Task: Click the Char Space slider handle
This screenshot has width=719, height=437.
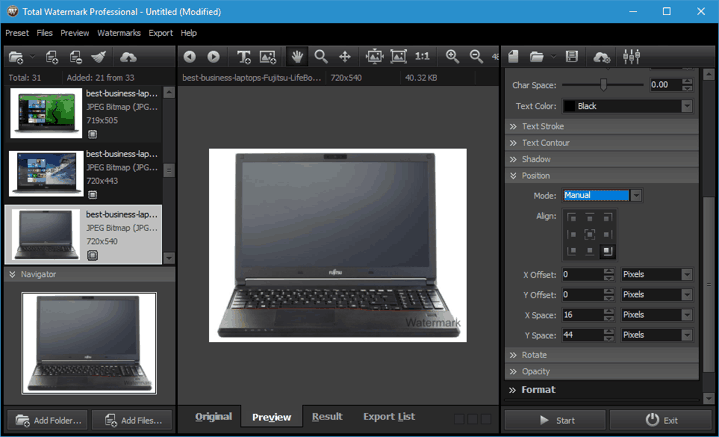Action: (x=603, y=84)
